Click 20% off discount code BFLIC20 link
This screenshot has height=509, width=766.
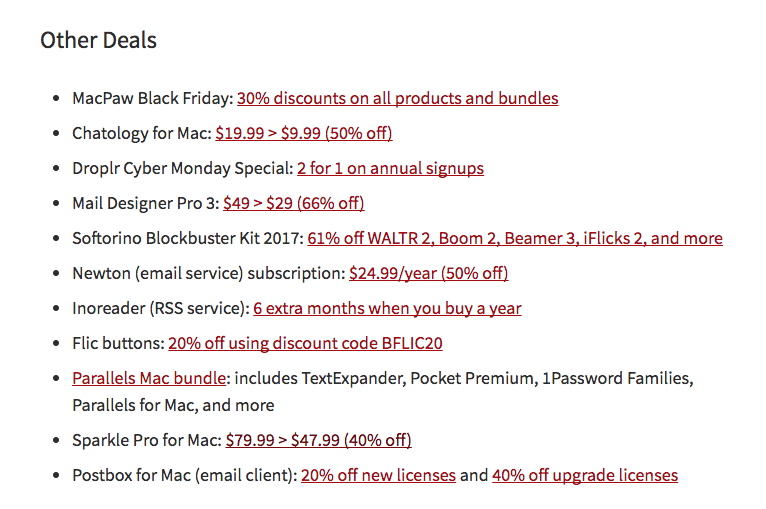click(x=305, y=343)
